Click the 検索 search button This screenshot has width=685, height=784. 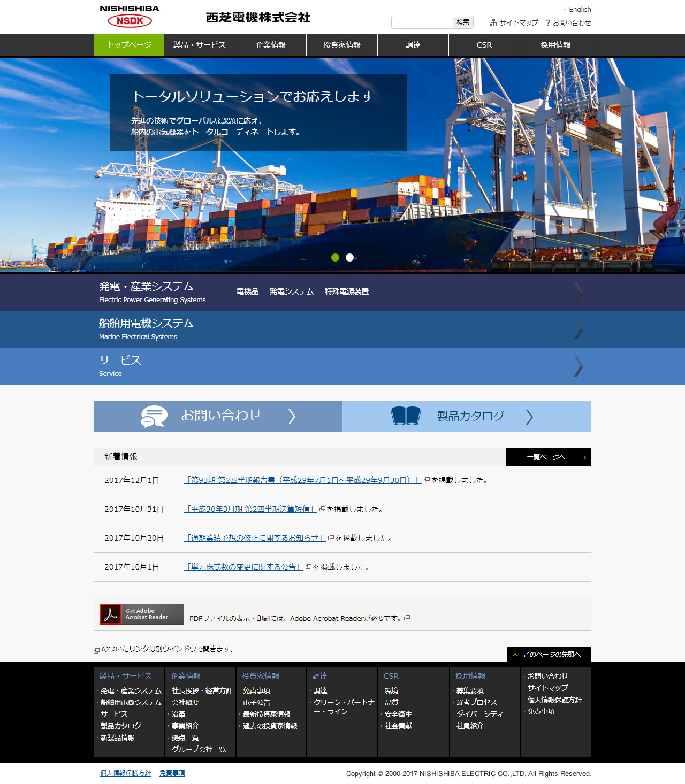point(463,22)
